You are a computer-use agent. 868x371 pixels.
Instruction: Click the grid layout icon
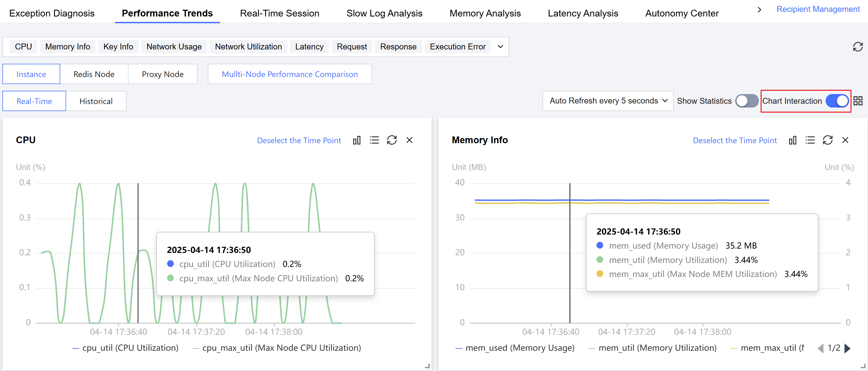coord(858,101)
